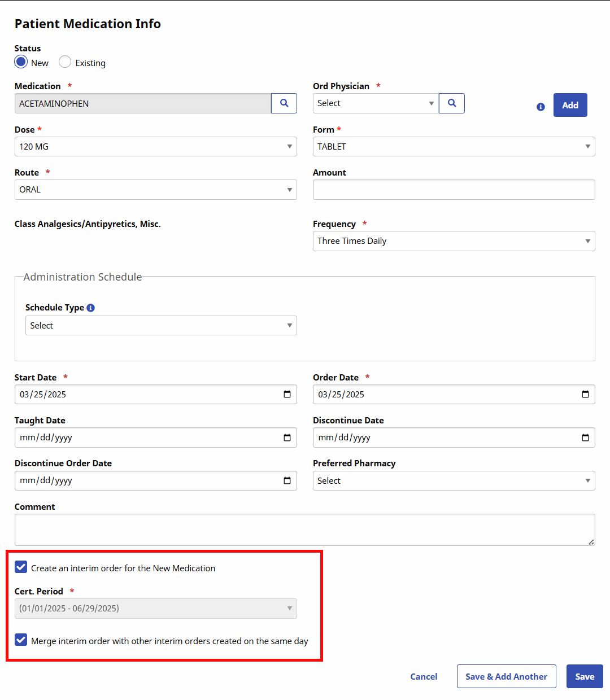The width and height of the screenshot is (610, 700).
Task: Open the Start Date calendar picker icon
Action: pyautogui.click(x=287, y=395)
